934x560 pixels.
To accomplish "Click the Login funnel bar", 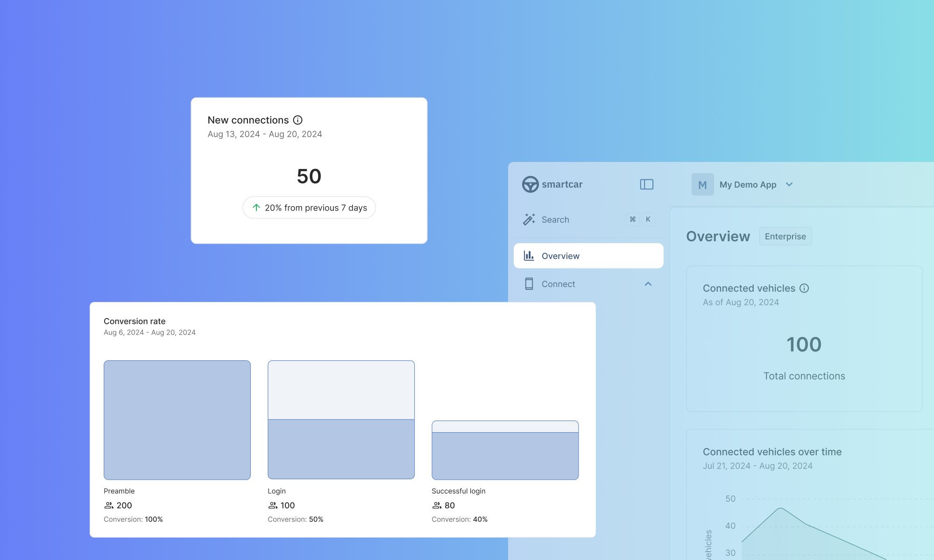I will [341, 420].
